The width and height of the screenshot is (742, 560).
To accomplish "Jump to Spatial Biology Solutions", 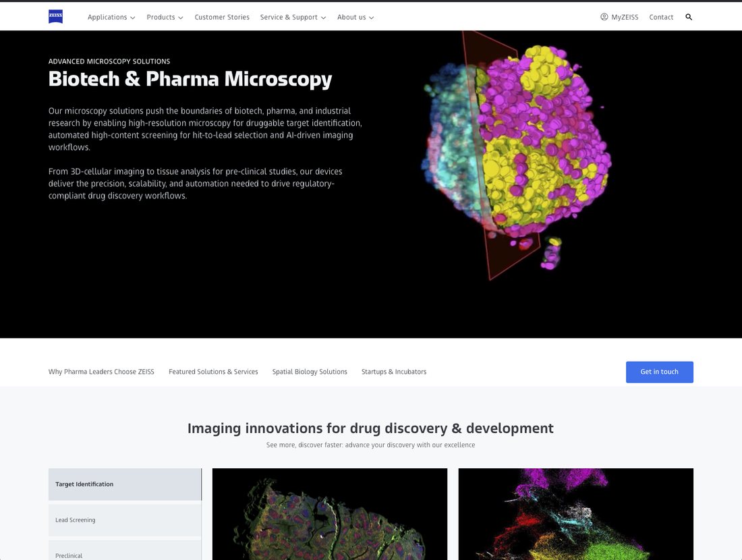I will pos(310,372).
